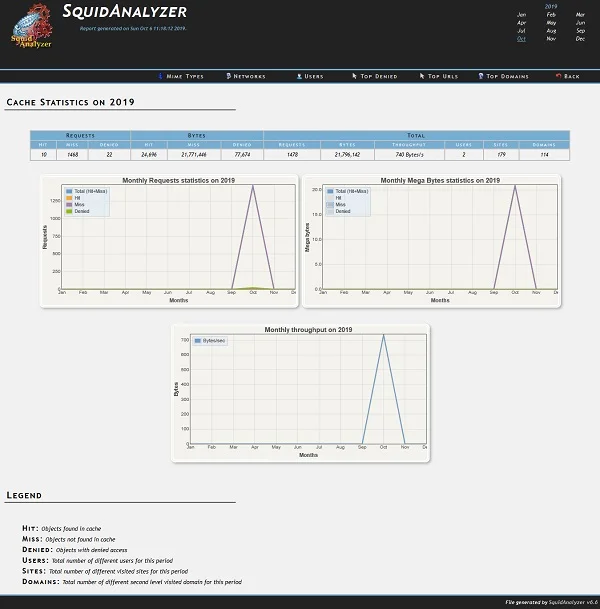Click the Denied swatch in Requests chart legend
The image size is (600, 609).
click(x=69, y=211)
